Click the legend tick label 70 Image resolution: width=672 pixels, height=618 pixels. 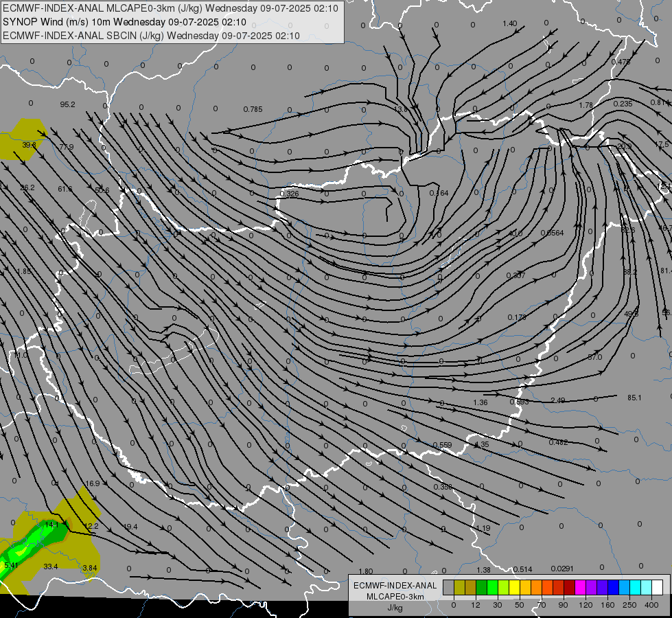[x=542, y=605]
